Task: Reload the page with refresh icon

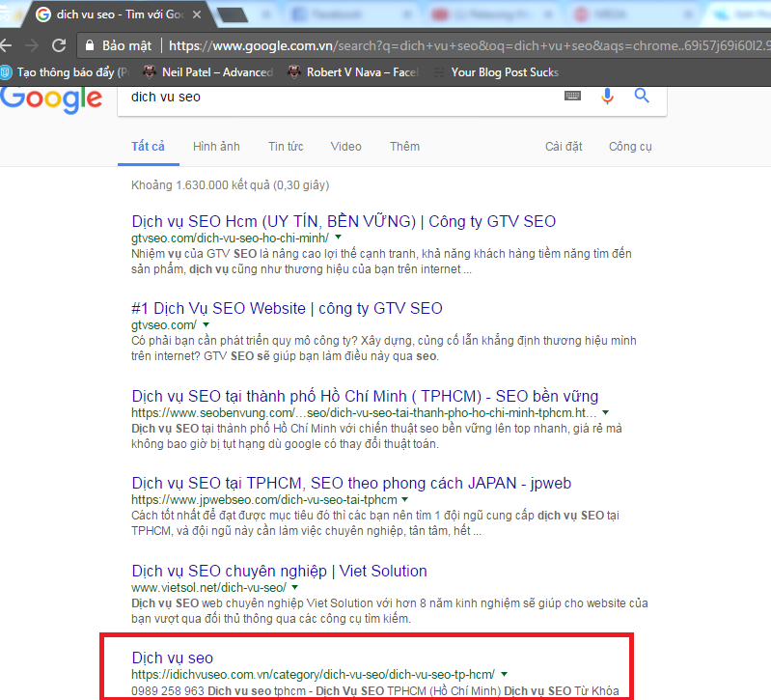Action: coord(59,45)
